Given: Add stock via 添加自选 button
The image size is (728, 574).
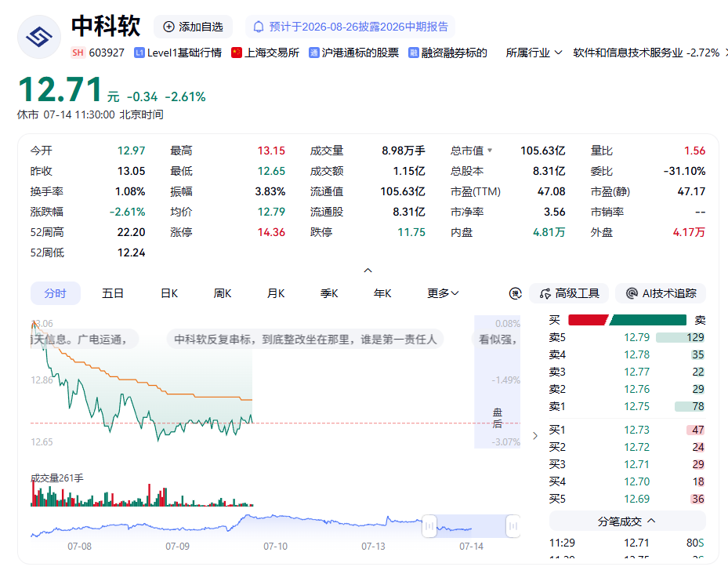Looking at the screenshot, I should [193, 27].
